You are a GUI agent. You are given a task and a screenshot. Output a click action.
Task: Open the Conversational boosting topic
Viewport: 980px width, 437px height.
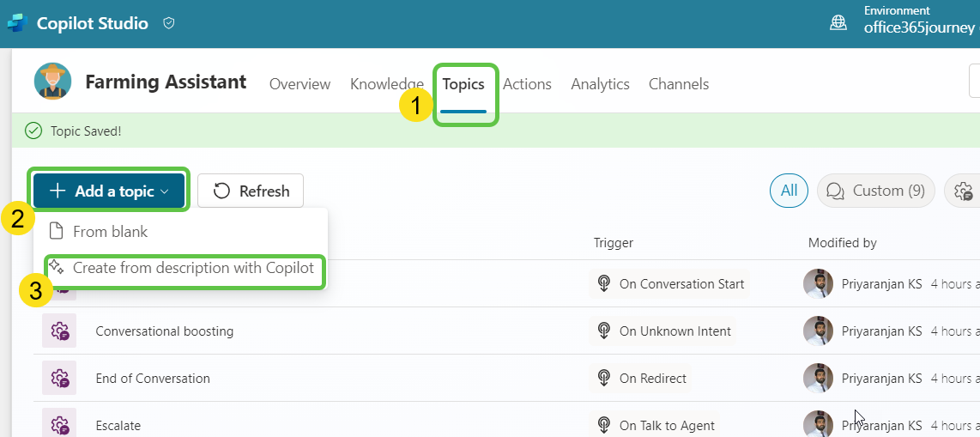point(164,331)
